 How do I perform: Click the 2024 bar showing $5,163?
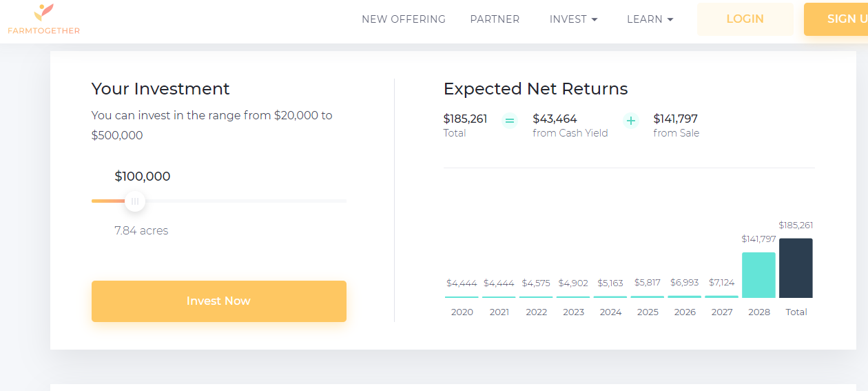tap(610, 297)
